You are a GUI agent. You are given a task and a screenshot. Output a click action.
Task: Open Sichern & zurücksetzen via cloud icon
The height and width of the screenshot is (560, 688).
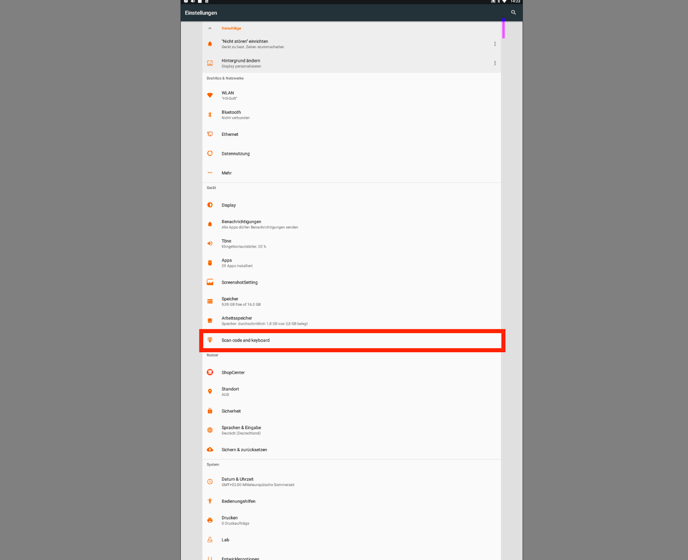point(210,449)
